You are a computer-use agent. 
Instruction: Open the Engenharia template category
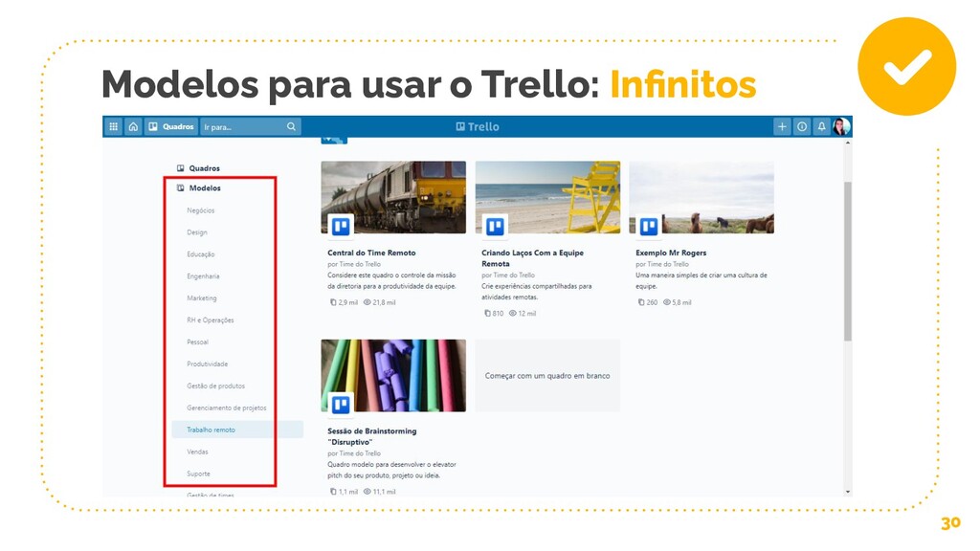coord(203,276)
